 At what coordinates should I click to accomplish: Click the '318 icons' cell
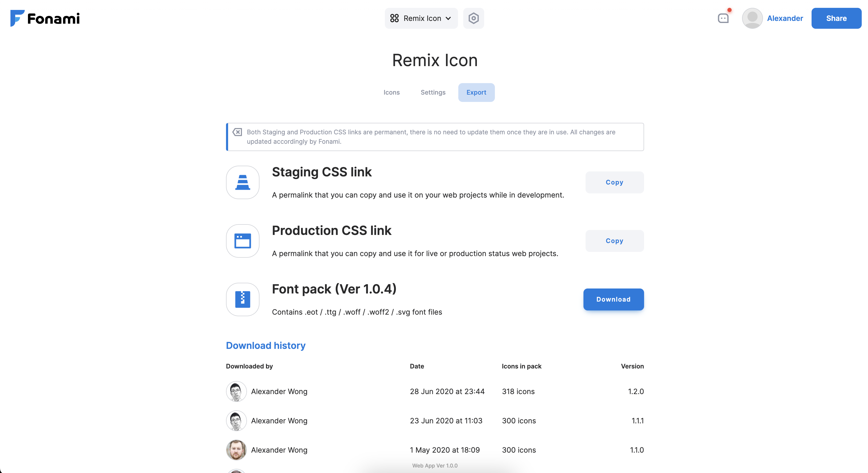pos(518,391)
